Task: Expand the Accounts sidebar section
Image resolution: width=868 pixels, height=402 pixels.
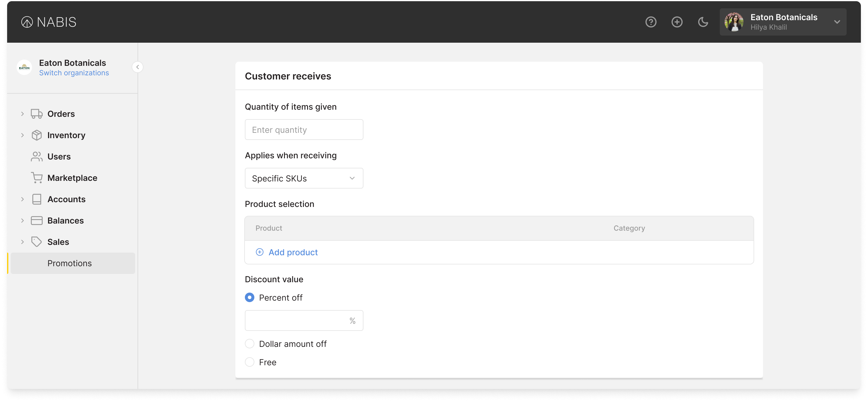Action: coord(22,199)
